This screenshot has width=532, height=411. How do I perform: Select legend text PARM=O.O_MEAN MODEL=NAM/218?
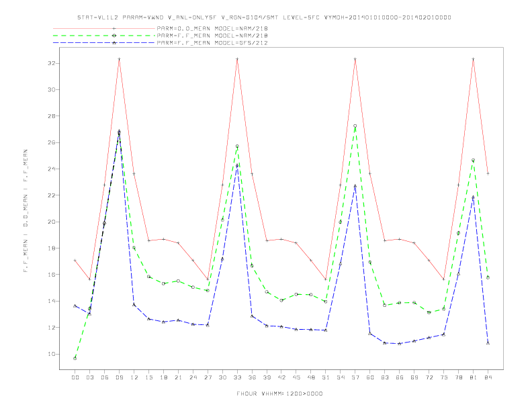point(212,28)
